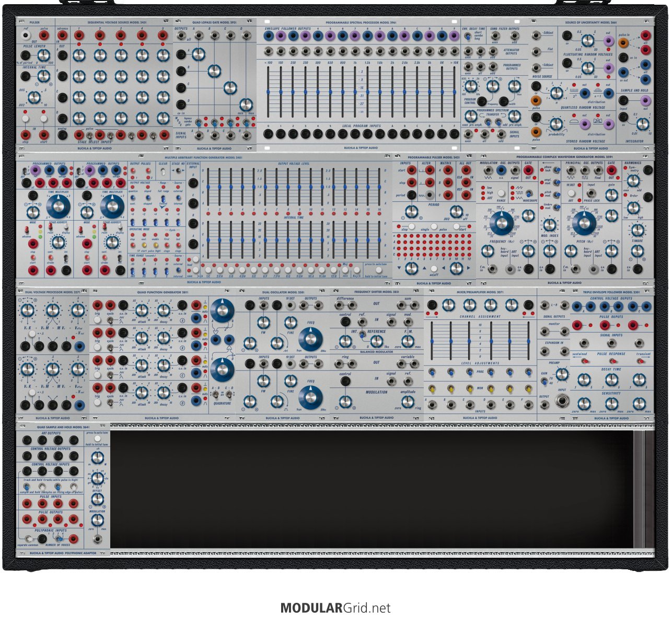Click the Pulser stop input jack

25,134
